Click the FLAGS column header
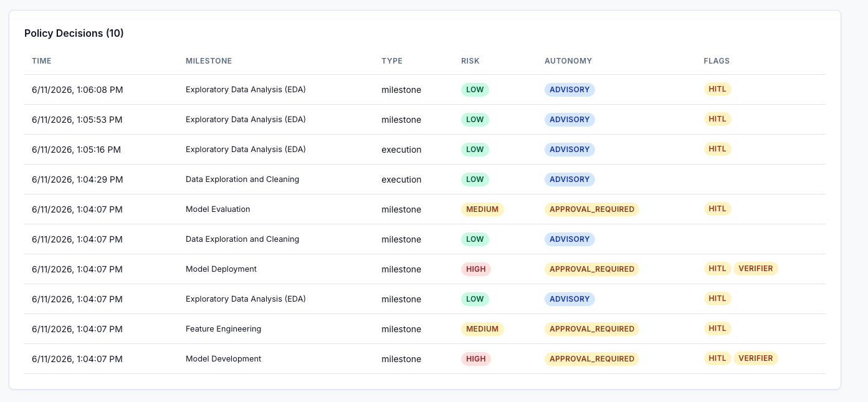The image size is (868, 402). 717,61
